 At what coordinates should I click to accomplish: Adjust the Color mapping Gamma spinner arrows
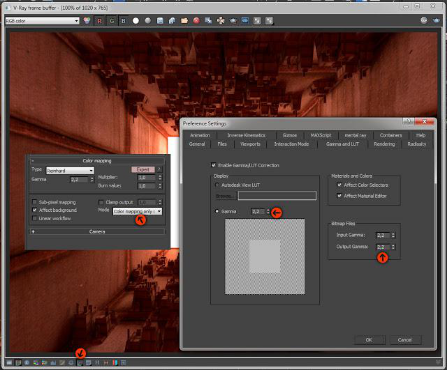92,180
